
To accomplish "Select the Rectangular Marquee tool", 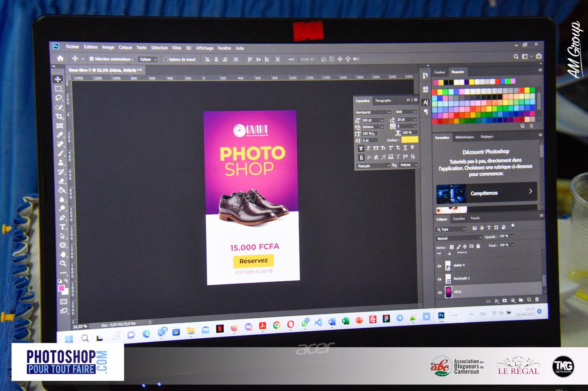I will 59,89.
